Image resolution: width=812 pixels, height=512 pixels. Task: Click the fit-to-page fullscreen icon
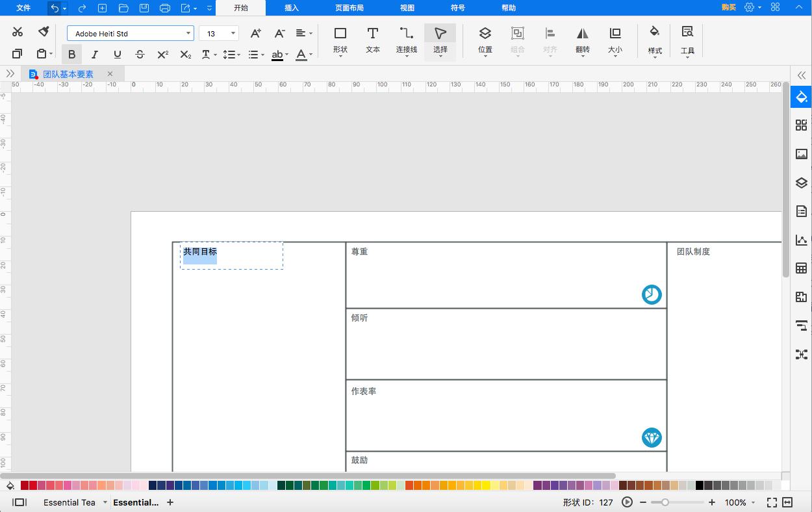pyautogui.click(x=772, y=502)
